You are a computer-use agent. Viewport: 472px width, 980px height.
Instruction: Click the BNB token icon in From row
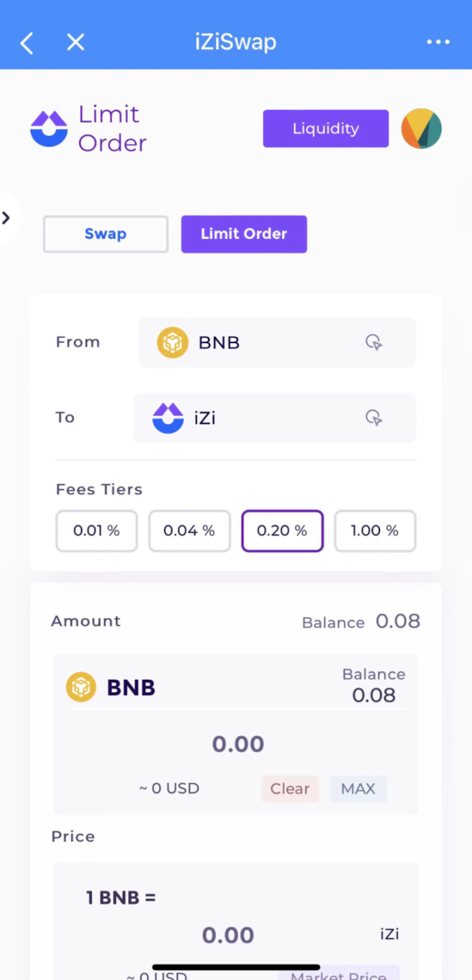point(172,342)
